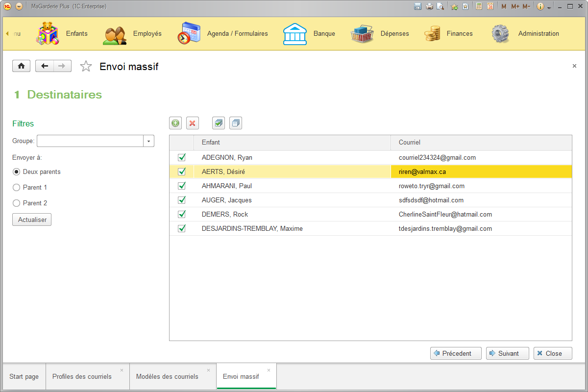Click the check all recipients icon
The image size is (588, 392).
click(219, 123)
